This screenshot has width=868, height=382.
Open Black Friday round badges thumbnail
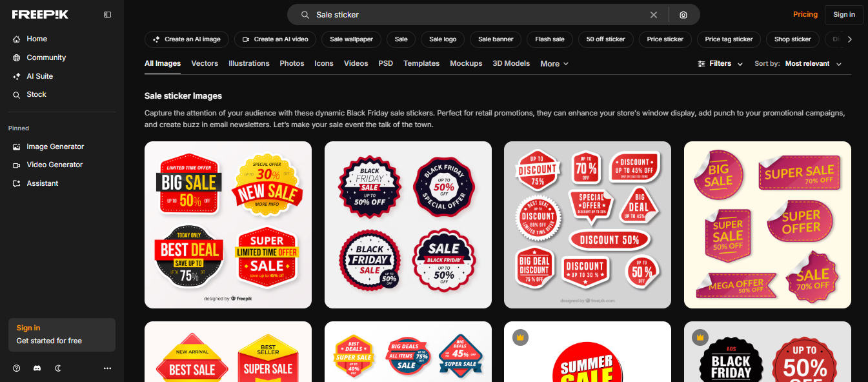(x=408, y=225)
